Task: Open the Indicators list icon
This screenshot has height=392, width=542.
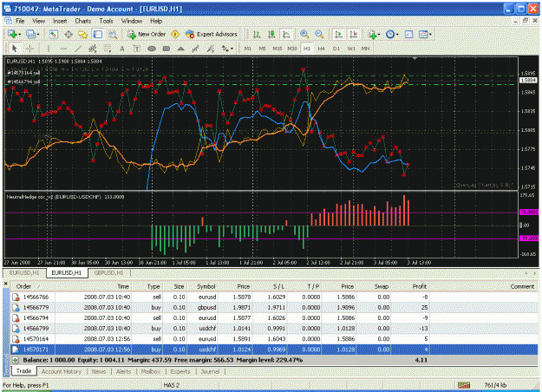Action: point(372,34)
